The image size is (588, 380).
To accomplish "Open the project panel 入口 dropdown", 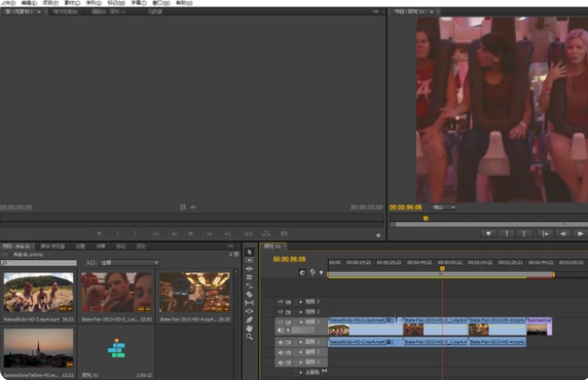I will click(128, 263).
